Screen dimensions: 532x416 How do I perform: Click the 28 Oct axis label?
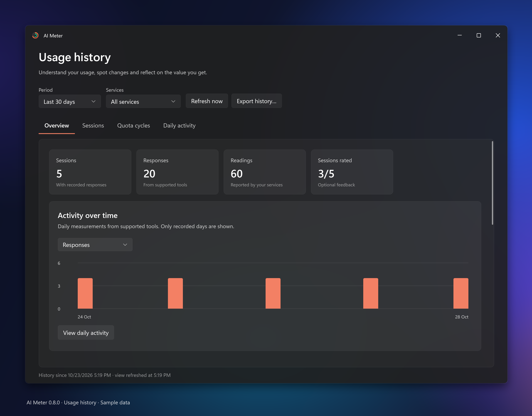click(x=462, y=317)
